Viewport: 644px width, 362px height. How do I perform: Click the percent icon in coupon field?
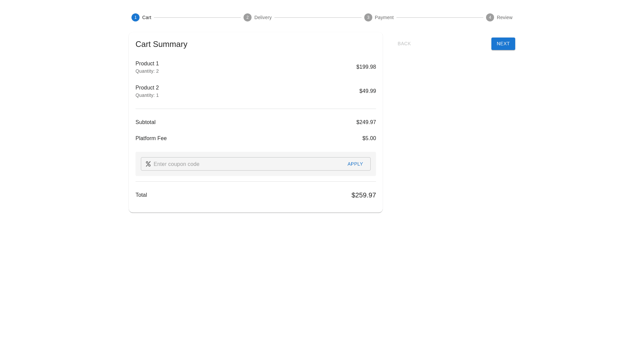click(x=148, y=164)
